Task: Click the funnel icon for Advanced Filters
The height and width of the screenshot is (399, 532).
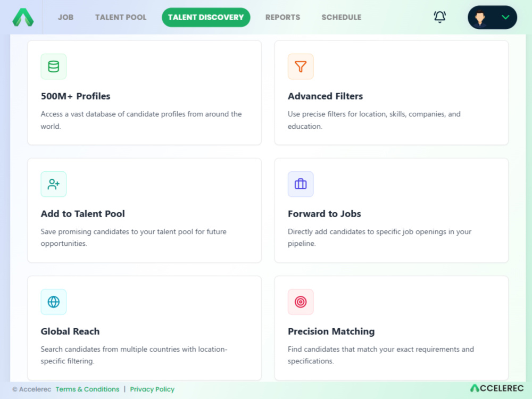Action: (x=301, y=66)
